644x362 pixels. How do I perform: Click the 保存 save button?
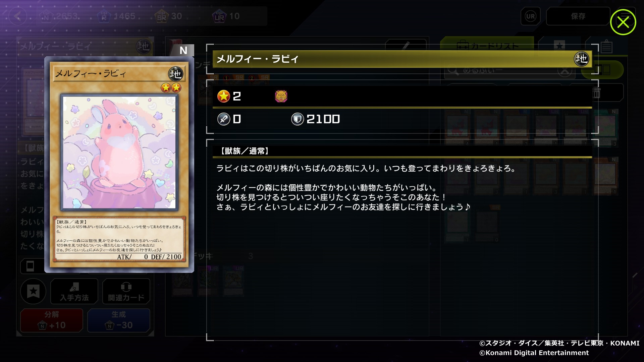(x=578, y=16)
